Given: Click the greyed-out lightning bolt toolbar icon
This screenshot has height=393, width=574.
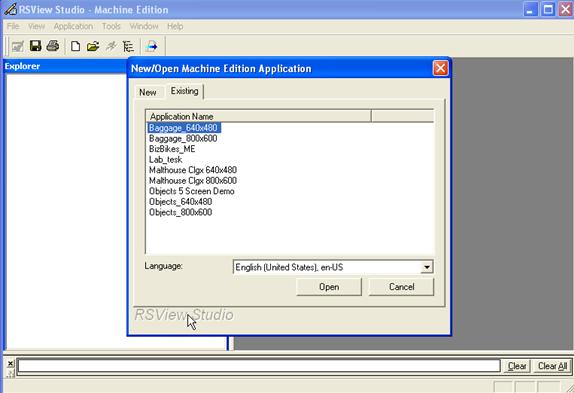Looking at the screenshot, I should point(111,46).
